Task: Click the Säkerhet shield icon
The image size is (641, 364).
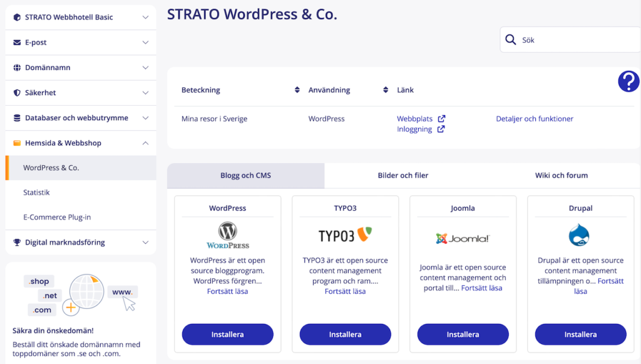Action: (x=17, y=93)
